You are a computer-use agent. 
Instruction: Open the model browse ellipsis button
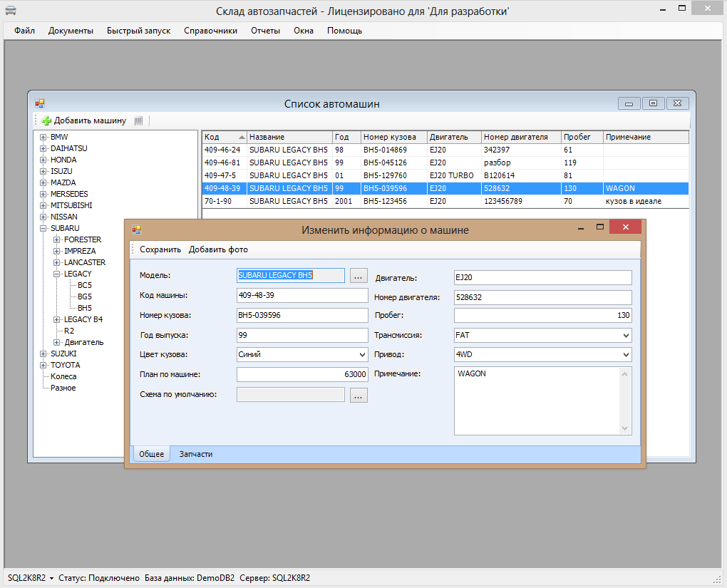(x=359, y=276)
